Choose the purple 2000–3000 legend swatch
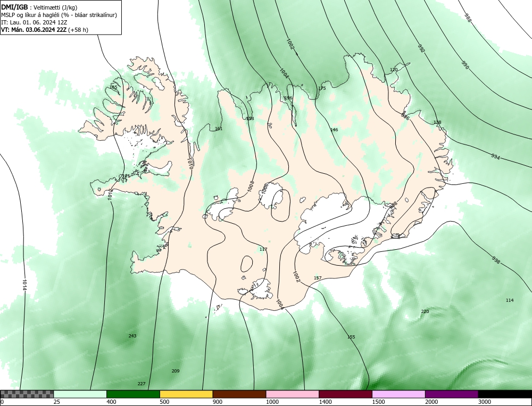The height and width of the screenshot is (406, 532). [x=452, y=394]
